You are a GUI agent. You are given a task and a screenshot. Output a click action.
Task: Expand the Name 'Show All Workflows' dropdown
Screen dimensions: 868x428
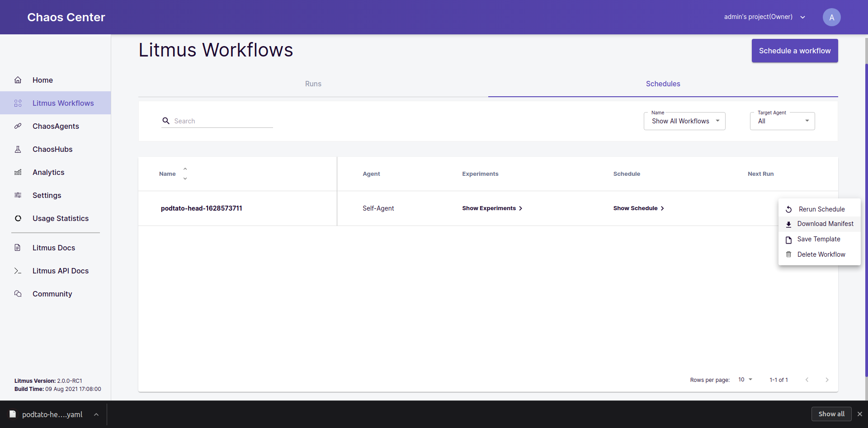pos(684,121)
